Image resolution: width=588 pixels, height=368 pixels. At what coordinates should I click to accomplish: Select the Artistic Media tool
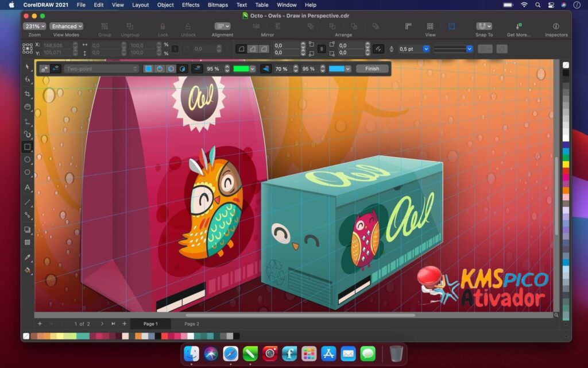(28, 134)
